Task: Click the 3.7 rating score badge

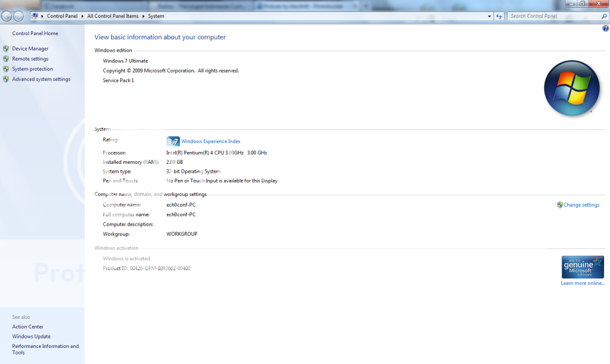Action: (x=173, y=141)
